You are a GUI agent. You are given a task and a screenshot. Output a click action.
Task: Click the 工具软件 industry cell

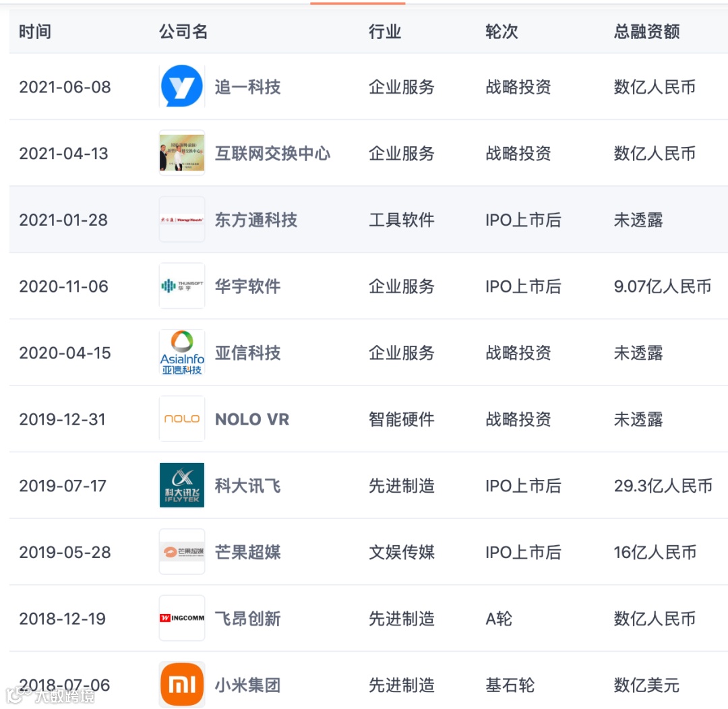coord(402,220)
